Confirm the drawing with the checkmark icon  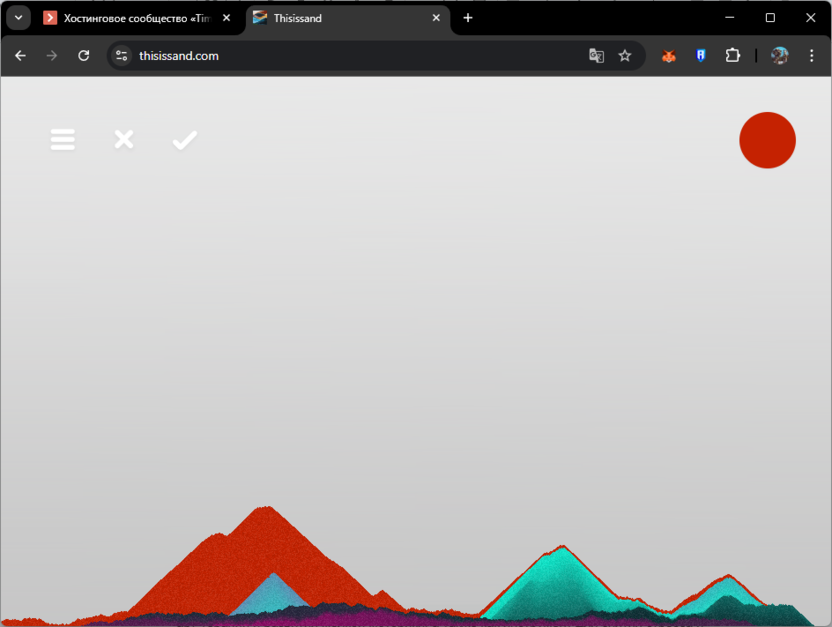185,140
